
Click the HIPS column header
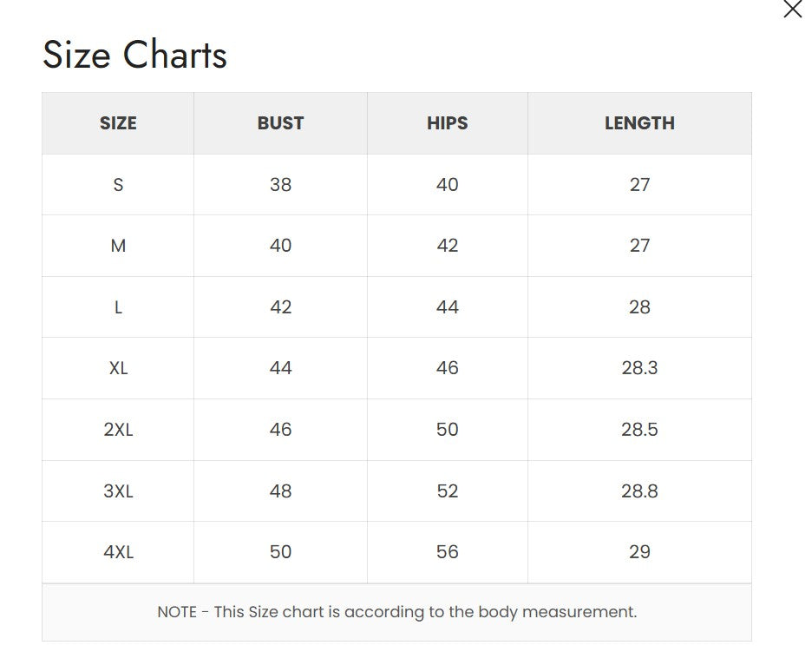point(447,123)
